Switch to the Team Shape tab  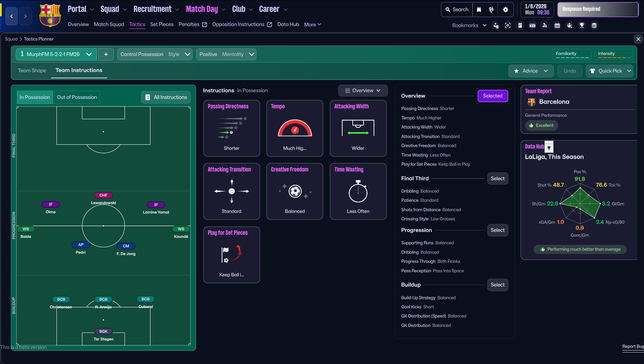tap(32, 71)
